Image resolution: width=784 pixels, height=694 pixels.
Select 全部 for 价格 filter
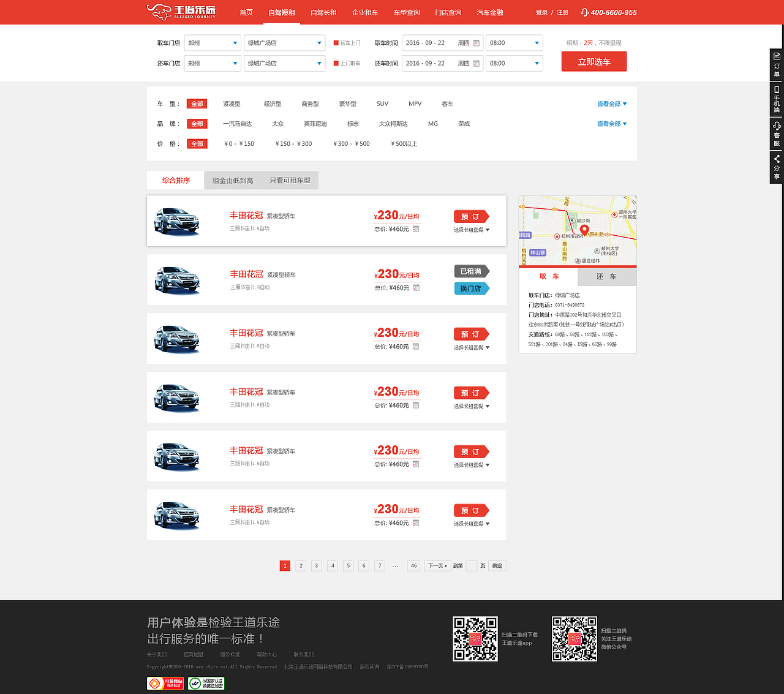197,144
